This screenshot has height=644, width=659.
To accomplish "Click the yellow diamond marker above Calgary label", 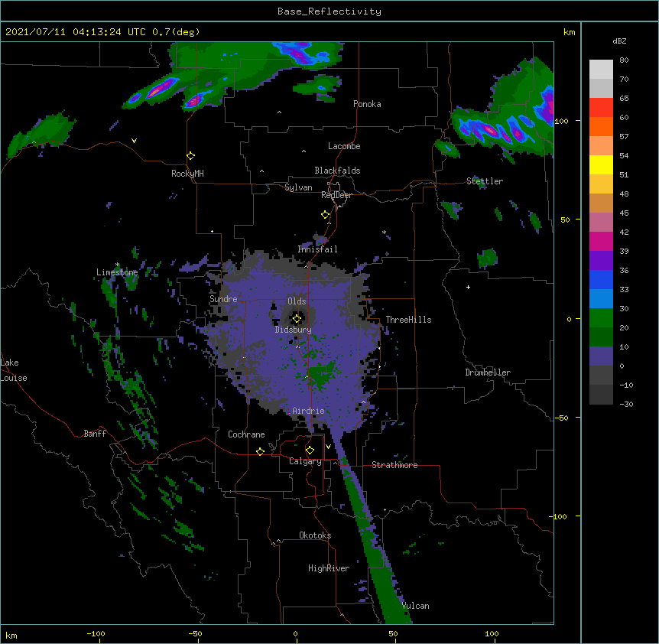I will click(310, 450).
